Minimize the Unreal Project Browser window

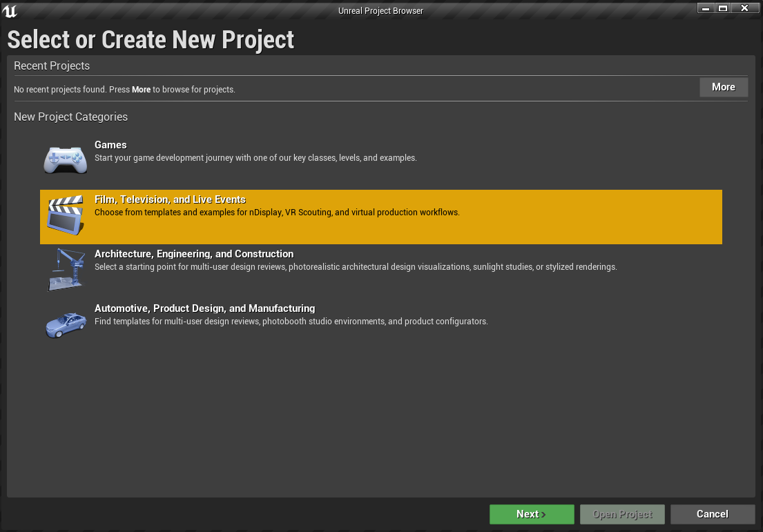coord(705,8)
